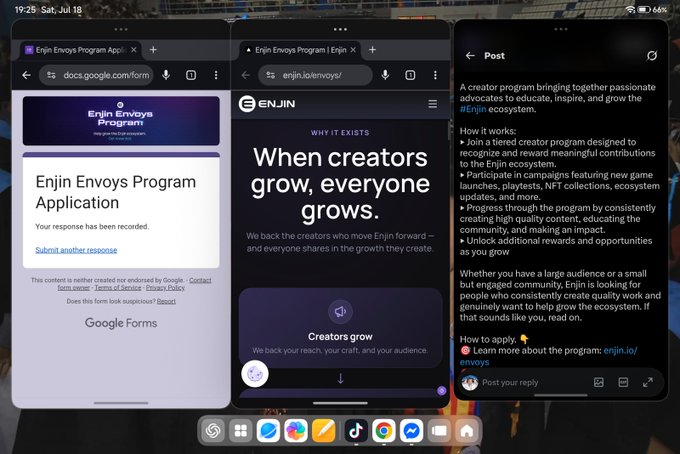Tap the profile avatar in the reply bar

pos(470,382)
